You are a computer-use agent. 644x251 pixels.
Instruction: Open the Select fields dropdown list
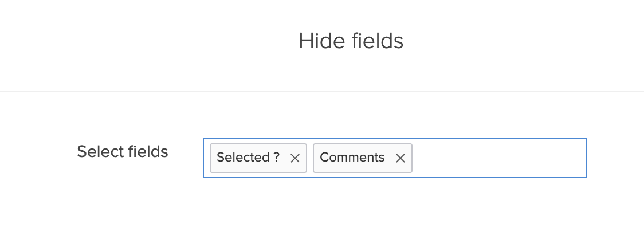pos(497,158)
